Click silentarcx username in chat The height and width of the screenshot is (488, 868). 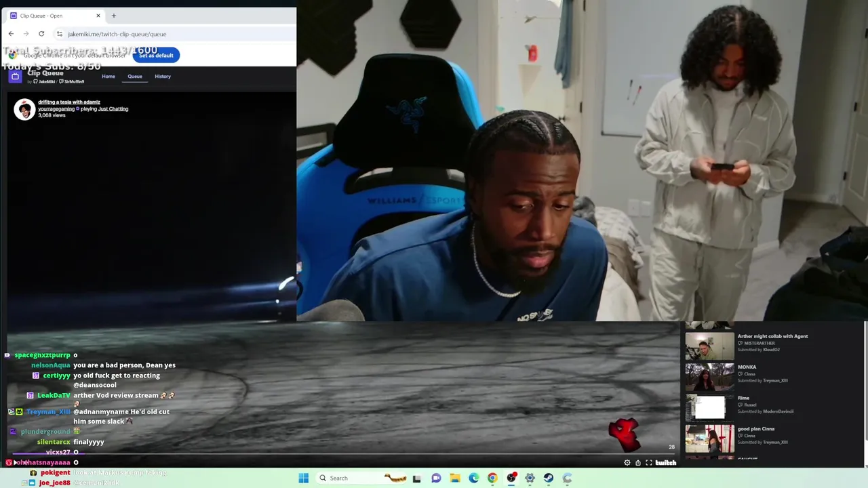pos(54,442)
